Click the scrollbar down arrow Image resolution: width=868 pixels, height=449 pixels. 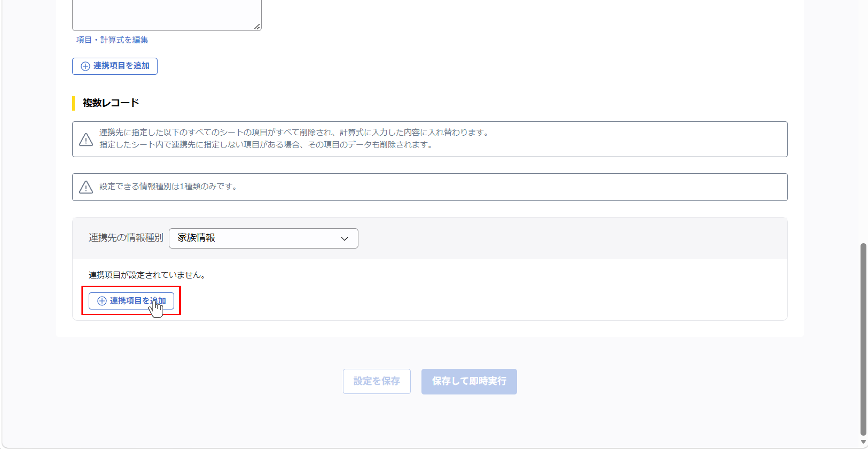[863, 442]
